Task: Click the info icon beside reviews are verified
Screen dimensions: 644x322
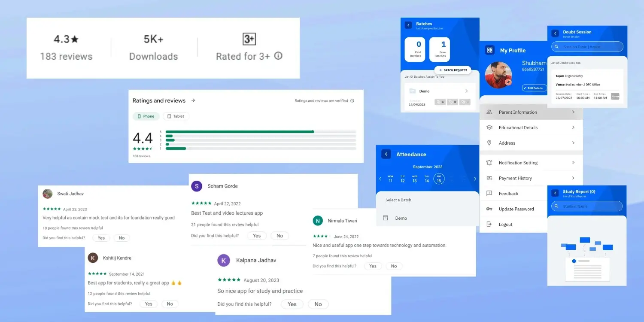Action: 352,101
